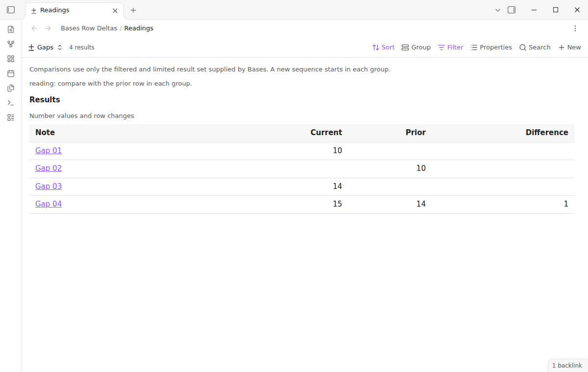Open command palette terminal icon
The image size is (588, 372).
(11, 103)
